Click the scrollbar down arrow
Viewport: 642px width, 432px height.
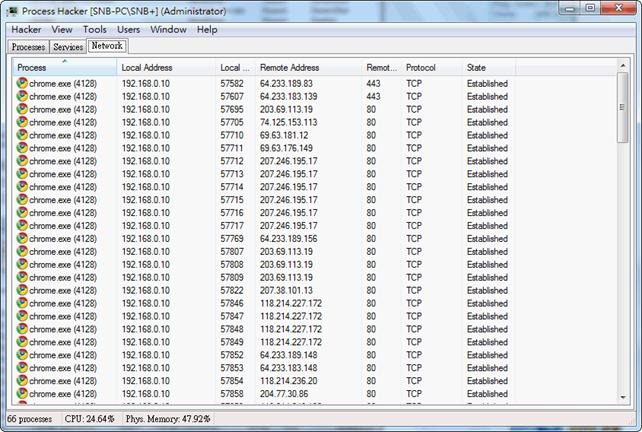click(x=623, y=397)
